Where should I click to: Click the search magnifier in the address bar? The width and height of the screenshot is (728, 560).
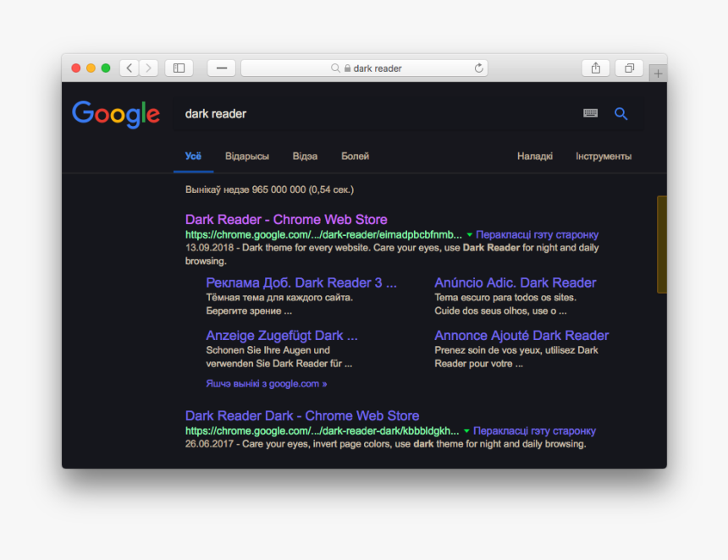[x=335, y=69]
